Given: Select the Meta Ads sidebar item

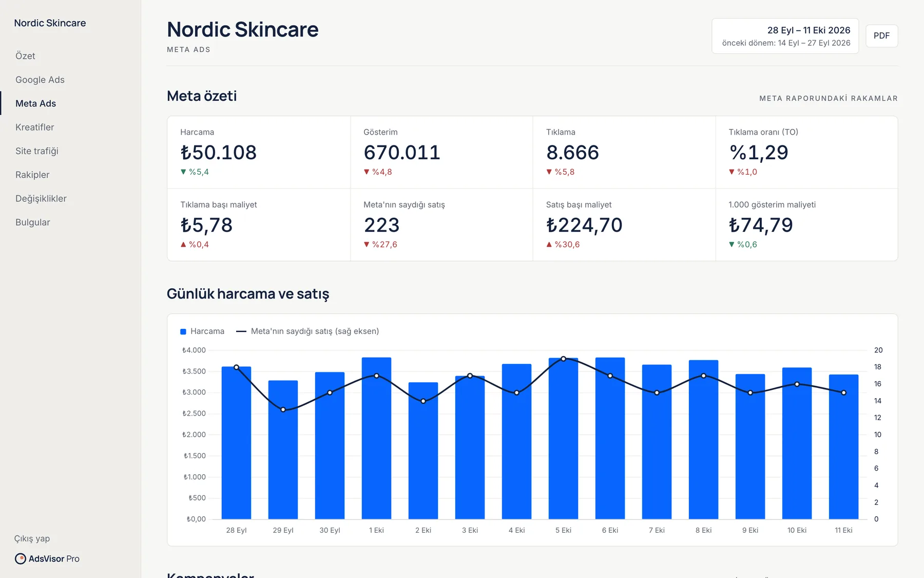Looking at the screenshot, I should [35, 103].
